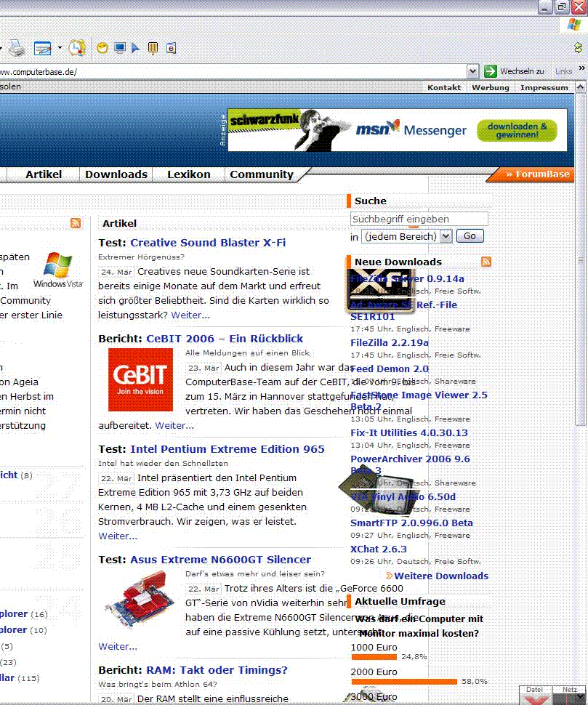
Task: Click Weitere Downloads link
Action: (x=441, y=576)
